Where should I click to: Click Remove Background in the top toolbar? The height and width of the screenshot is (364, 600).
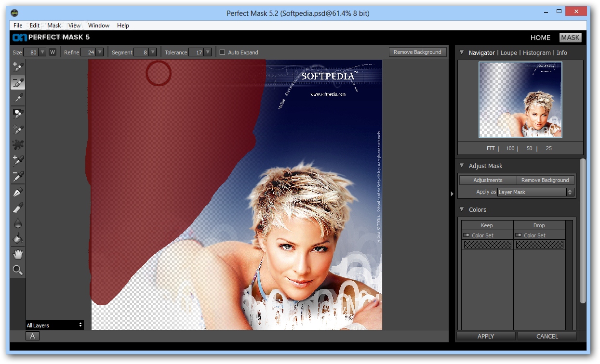point(417,52)
